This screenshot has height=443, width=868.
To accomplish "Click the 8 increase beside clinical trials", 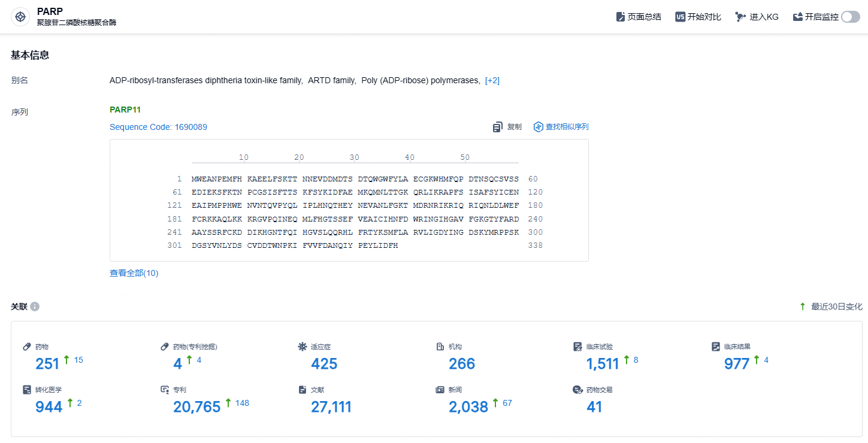I will (x=636, y=360).
